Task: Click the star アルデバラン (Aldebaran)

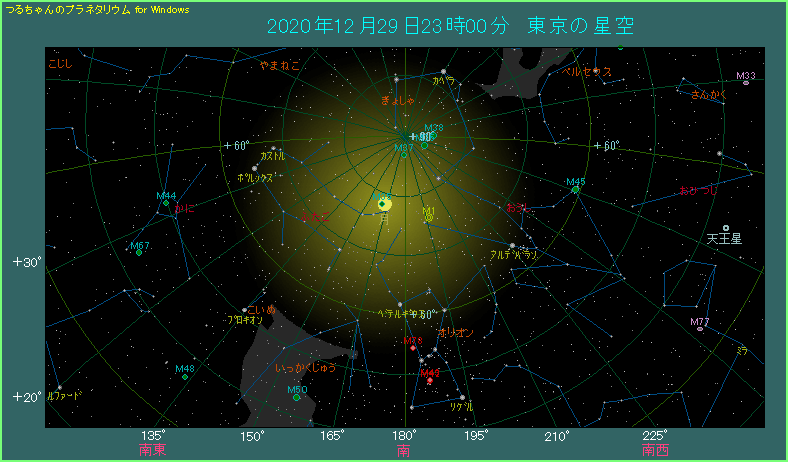Action: click(x=512, y=246)
